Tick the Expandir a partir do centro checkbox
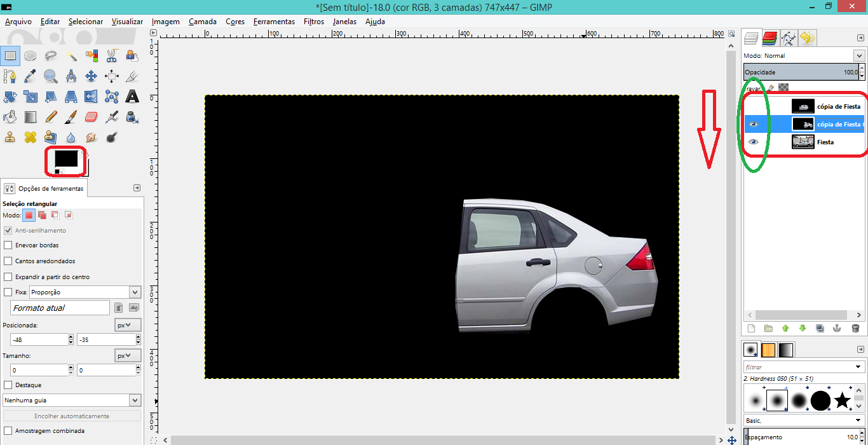Viewport: 868px width, 445px height. click(x=8, y=277)
